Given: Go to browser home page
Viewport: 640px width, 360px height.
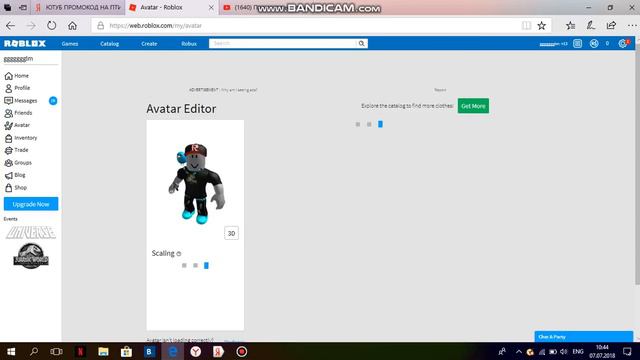Looking at the screenshot, I should [x=72, y=26].
